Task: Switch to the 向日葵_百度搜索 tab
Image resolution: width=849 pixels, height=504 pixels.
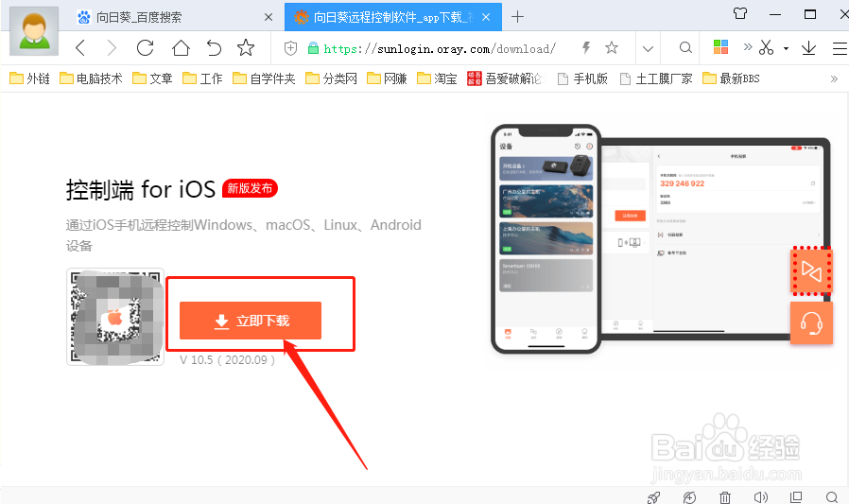Action: tap(175, 17)
